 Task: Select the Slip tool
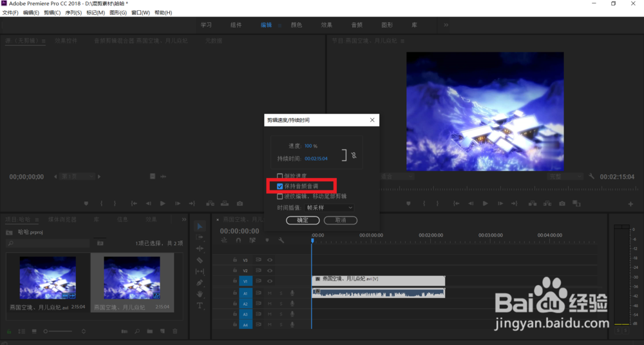click(200, 271)
